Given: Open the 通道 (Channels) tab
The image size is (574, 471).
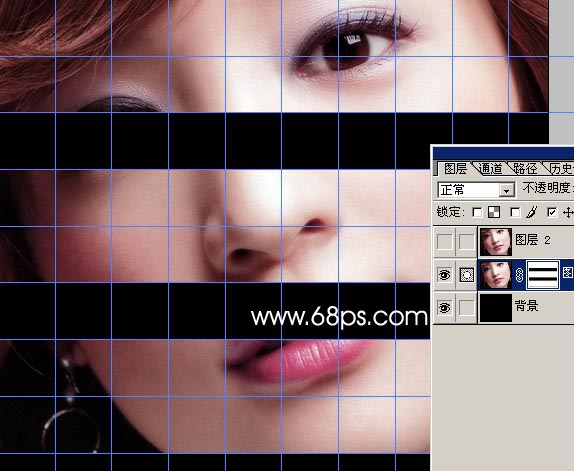Looking at the screenshot, I should [x=491, y=168].
